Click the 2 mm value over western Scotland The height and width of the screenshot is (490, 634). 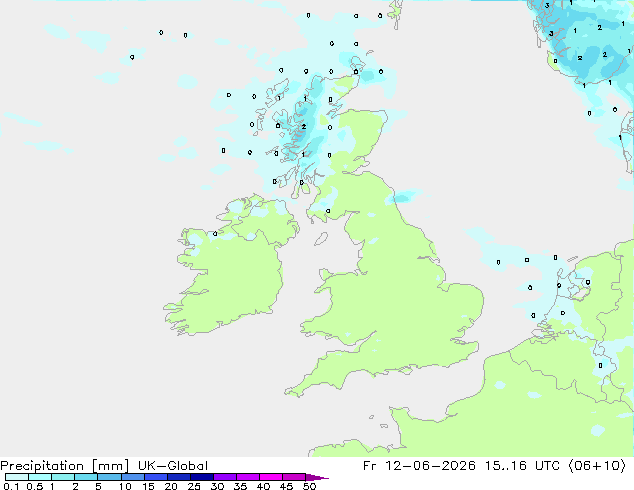point(304,127)
